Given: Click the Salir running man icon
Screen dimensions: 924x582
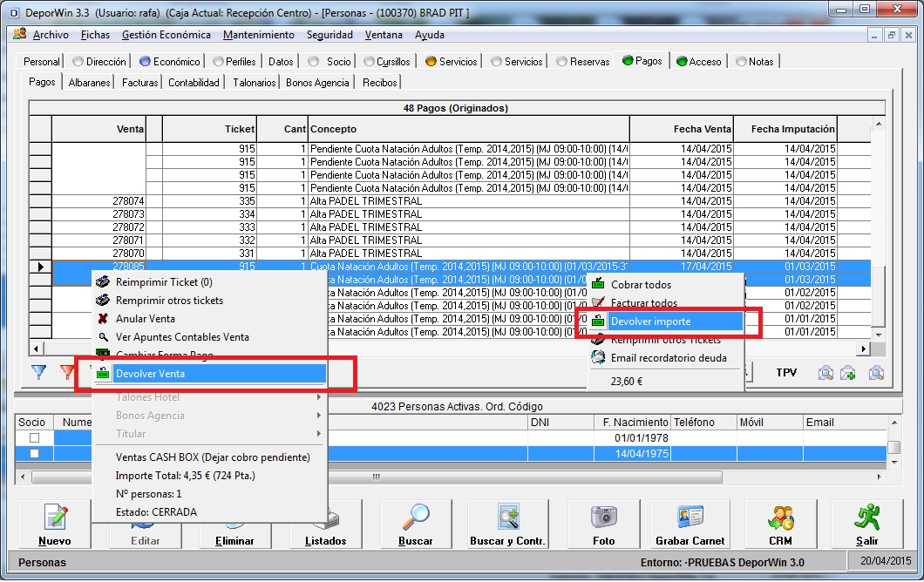Looking at the screenshot, I should [x=866, y=518].
